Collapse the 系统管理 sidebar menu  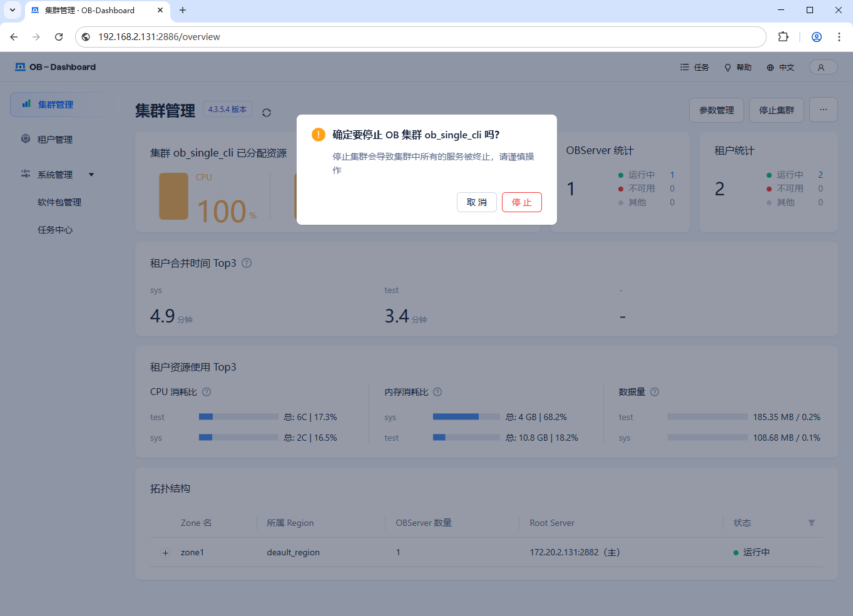91,175
